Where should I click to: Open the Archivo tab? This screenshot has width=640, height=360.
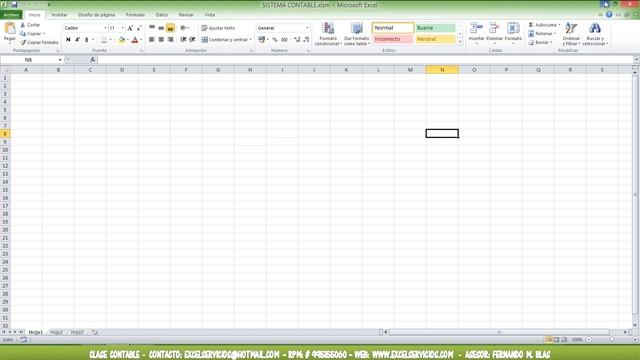point(11,15)
